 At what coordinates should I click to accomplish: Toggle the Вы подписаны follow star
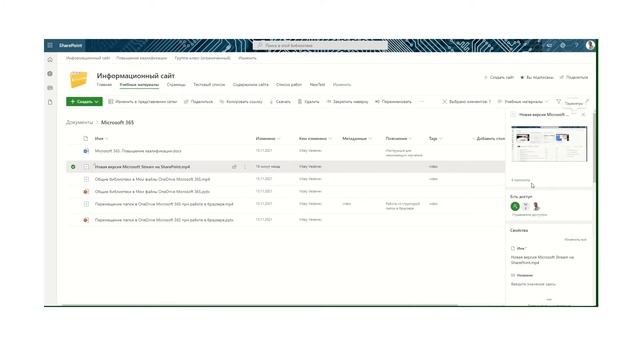(x=522, y=77)
